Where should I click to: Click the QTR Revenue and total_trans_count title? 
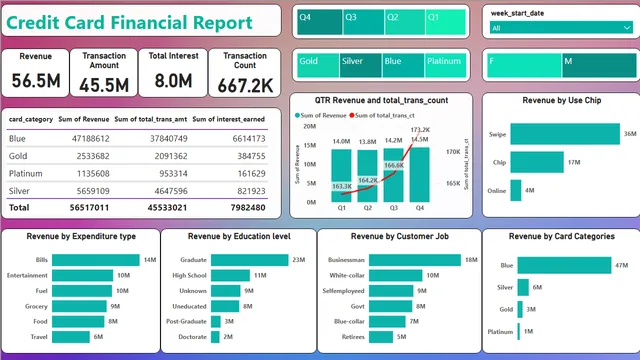click(381, 100)
